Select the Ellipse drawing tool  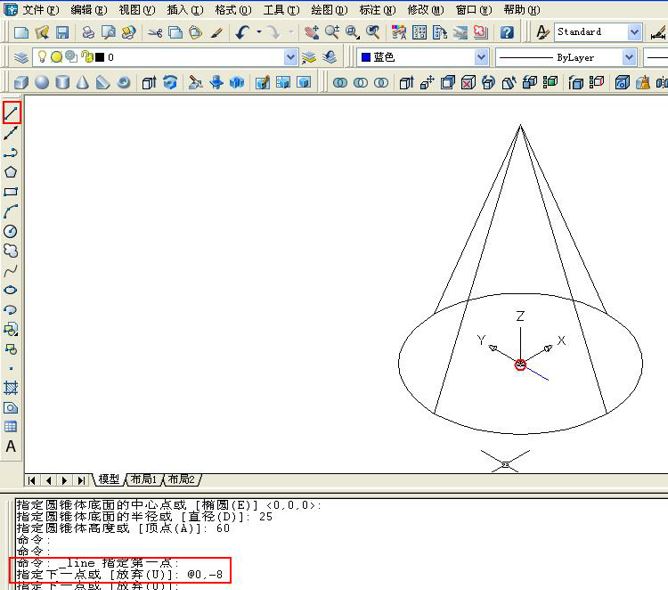[x=11, y=290]
